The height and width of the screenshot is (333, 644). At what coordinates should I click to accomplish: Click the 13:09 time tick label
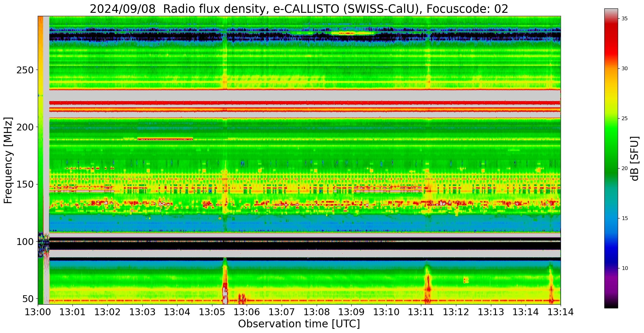pos(352,312)
